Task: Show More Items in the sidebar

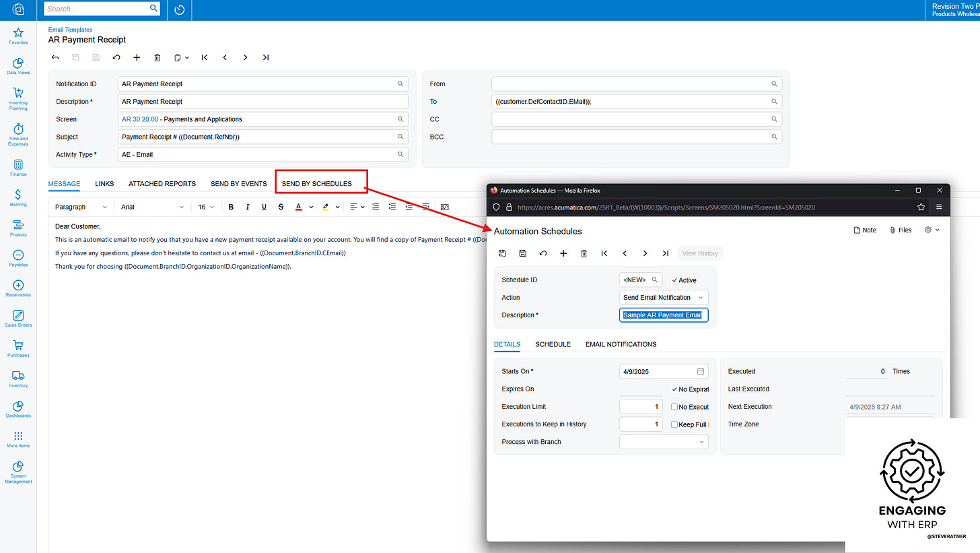Action: click(18, 439)
